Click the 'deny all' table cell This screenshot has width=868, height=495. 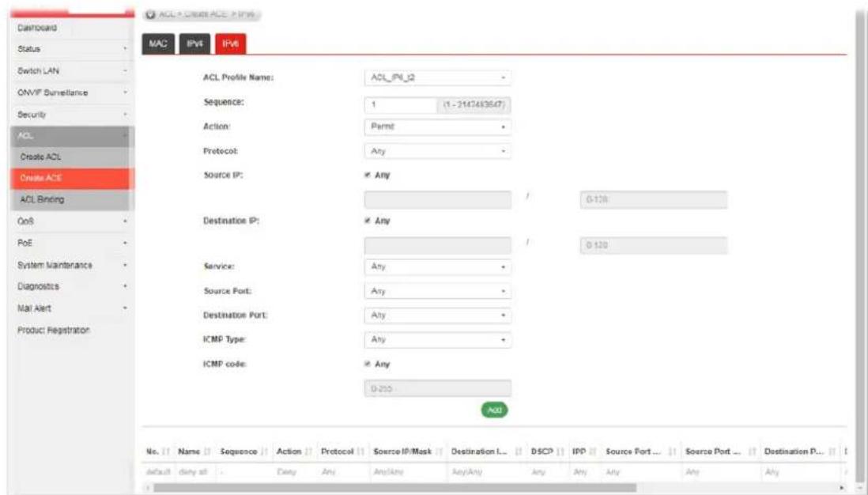(193, 472)
